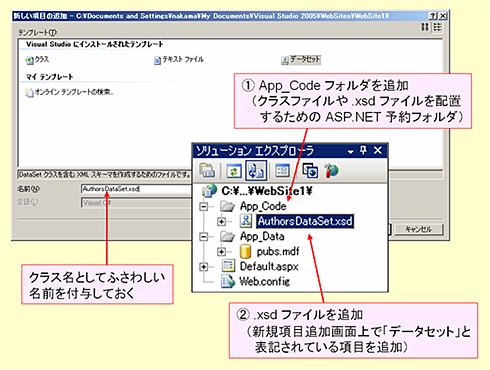This screenshot has height=370, width=490.
Task: Expand the pubs.mdf node
Action: [x=221, y=252]
